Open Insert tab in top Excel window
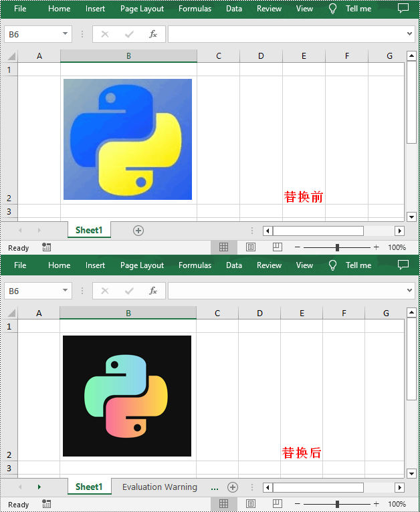The image size is (420, 512). tap(95, 9)
